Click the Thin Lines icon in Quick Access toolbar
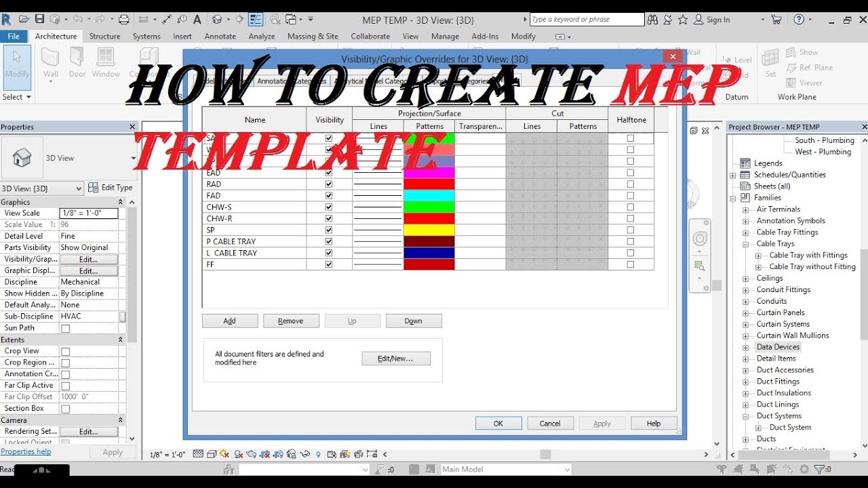This screenshot has height=488, width=868. point(256,19)
